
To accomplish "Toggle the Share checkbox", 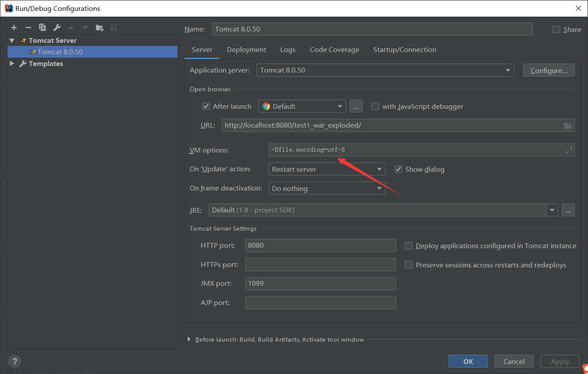I will point(556,29).
